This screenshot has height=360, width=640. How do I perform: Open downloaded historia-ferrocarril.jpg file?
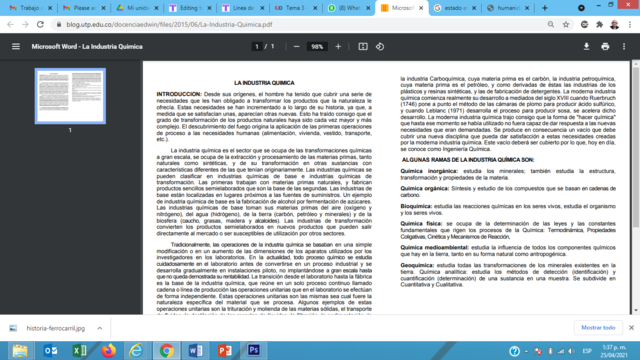(x=56, y=328)
